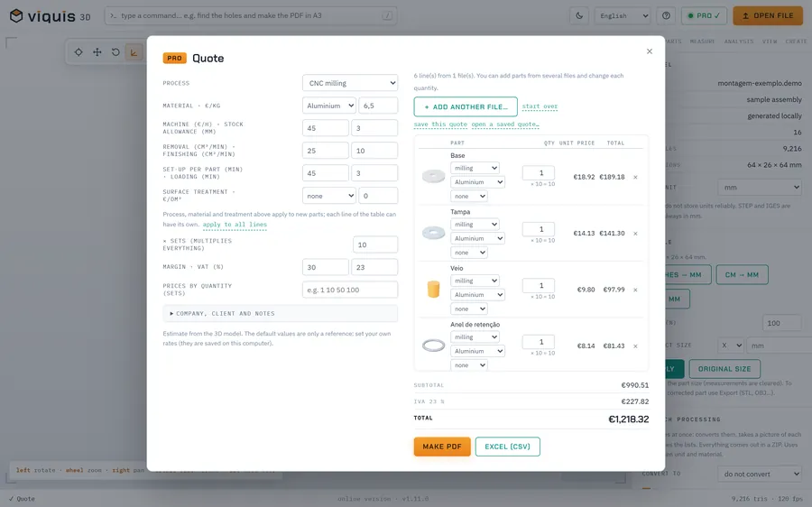Click the yellow Veio part thumbnail

[x=433, y=289]
